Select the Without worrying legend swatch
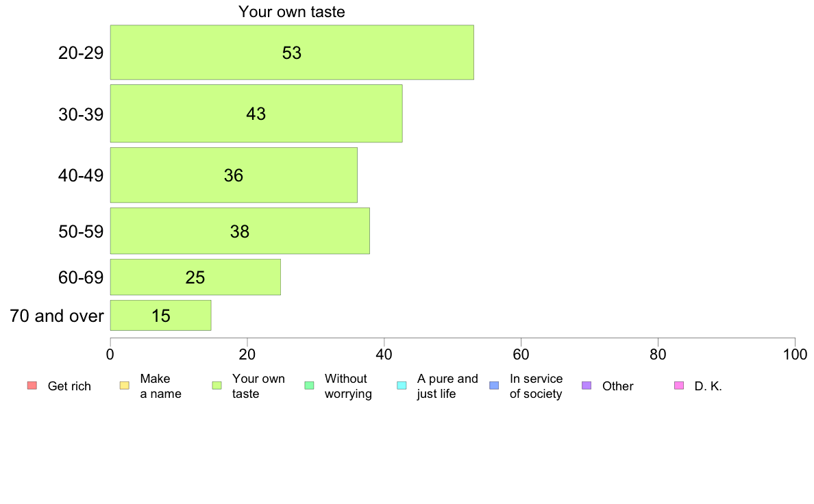Viewport: 814px width, 504px height. pyautogui.click(x=310, y=386)
